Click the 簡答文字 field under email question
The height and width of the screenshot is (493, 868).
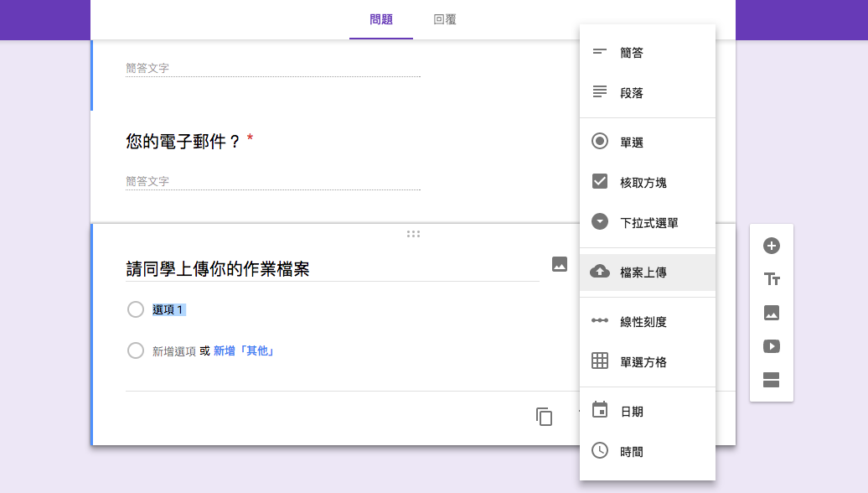point(273,182)
